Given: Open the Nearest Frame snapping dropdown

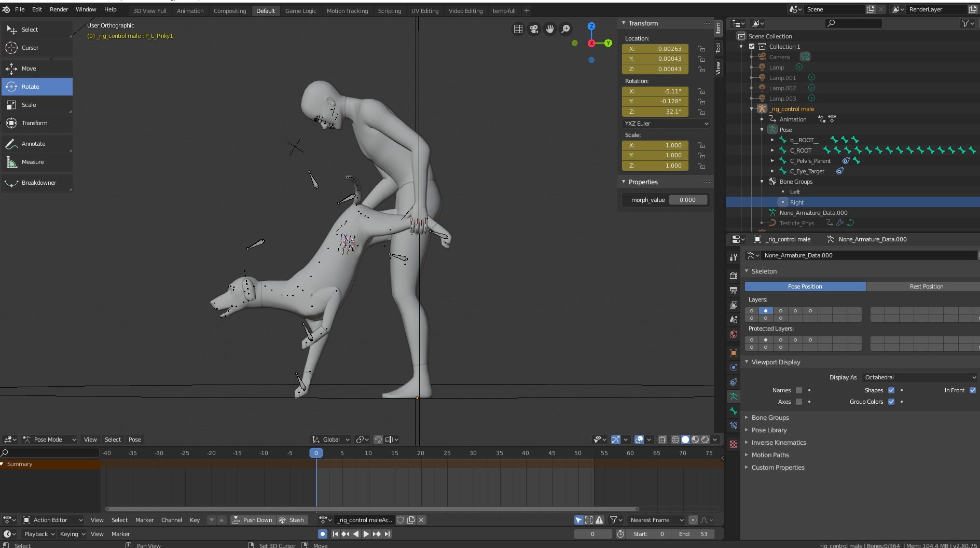Looking at the screenshot, I should point(656,520).
